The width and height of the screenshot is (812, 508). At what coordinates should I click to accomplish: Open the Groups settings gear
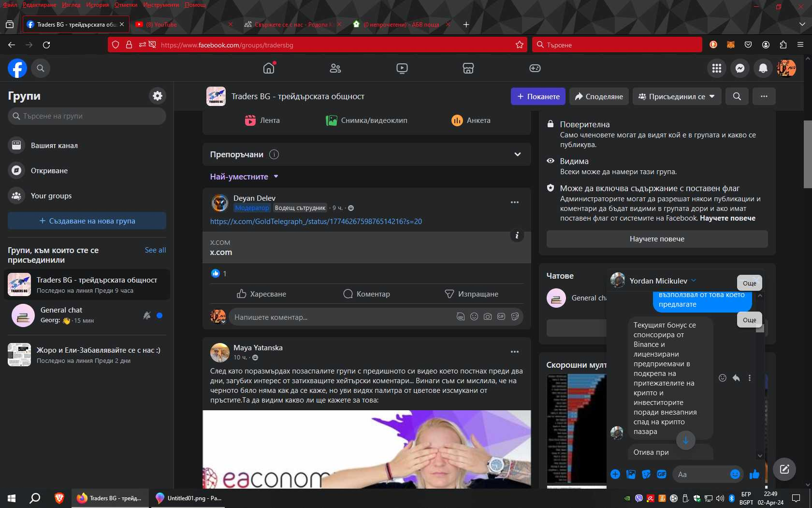tap(158, 96)
